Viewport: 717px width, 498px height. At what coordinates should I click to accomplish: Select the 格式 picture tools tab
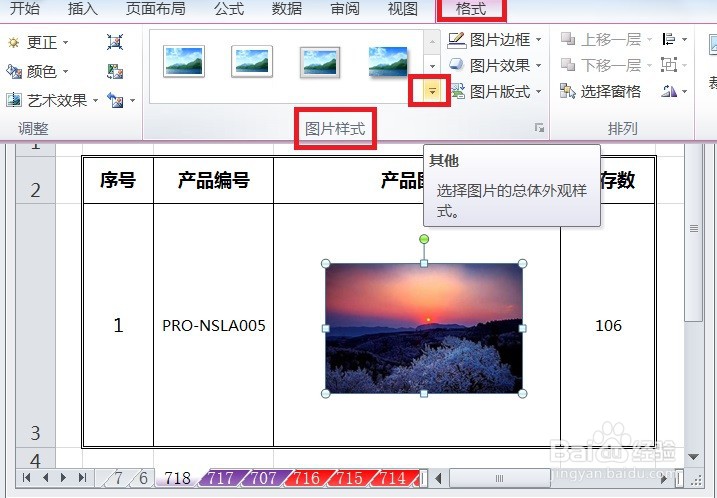coord(471,9)
